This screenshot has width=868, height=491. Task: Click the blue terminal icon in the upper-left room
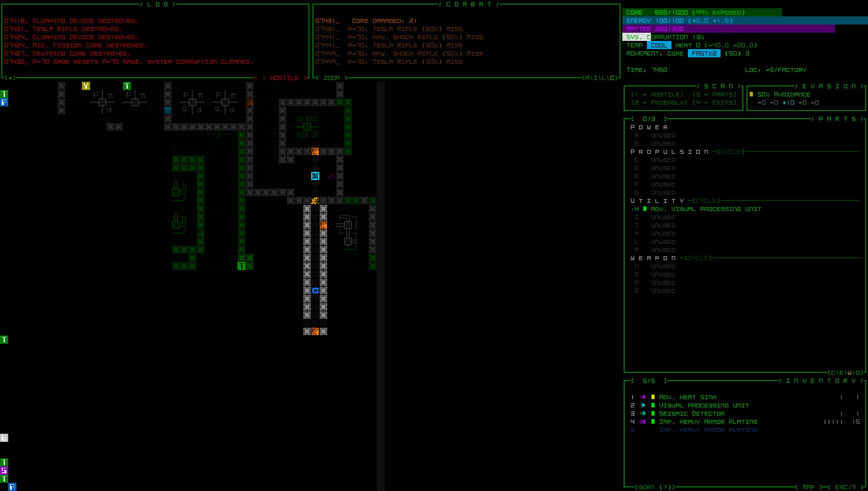pos(168,110)
